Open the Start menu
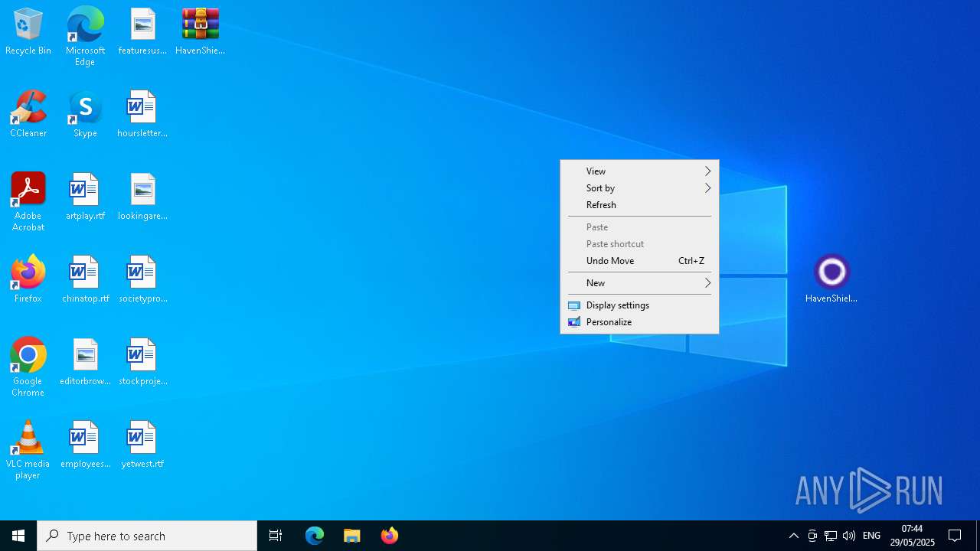Screen dimensions: 980x551 coord(18,536)
